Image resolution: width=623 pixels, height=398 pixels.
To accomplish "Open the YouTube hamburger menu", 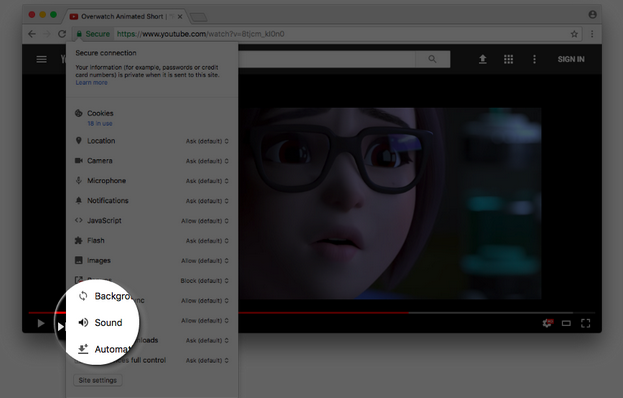I will pyautogui.click(x=42, y=59).
